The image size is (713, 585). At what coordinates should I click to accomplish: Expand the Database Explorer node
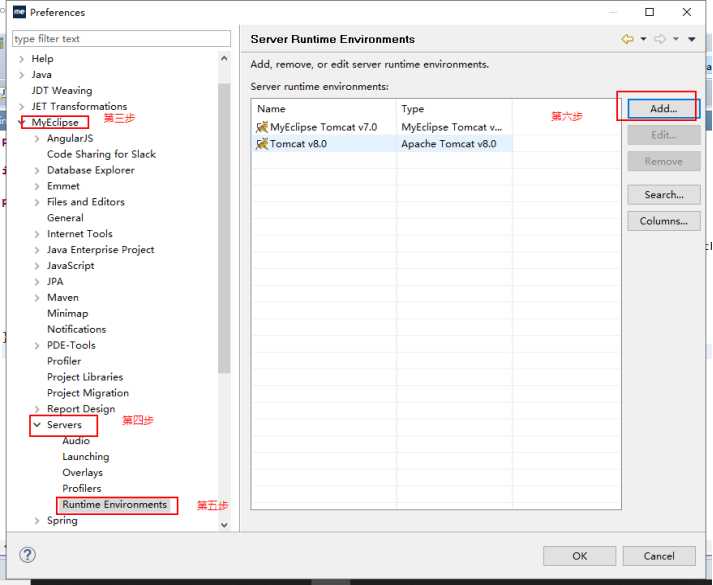click(x=37, y=170)
